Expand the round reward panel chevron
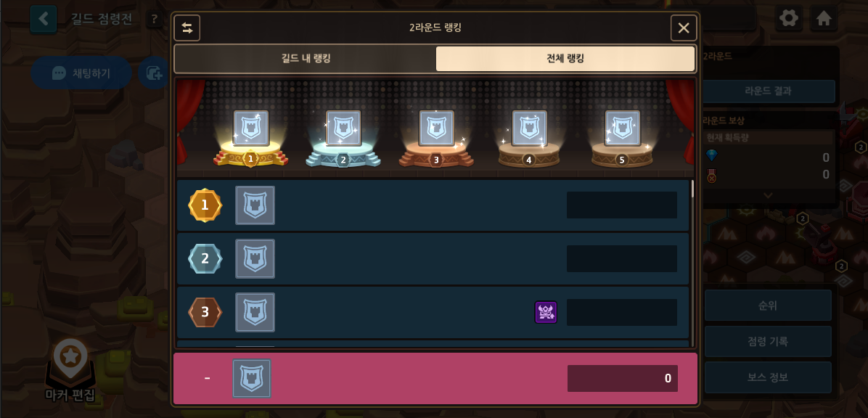 coord(767,195)
